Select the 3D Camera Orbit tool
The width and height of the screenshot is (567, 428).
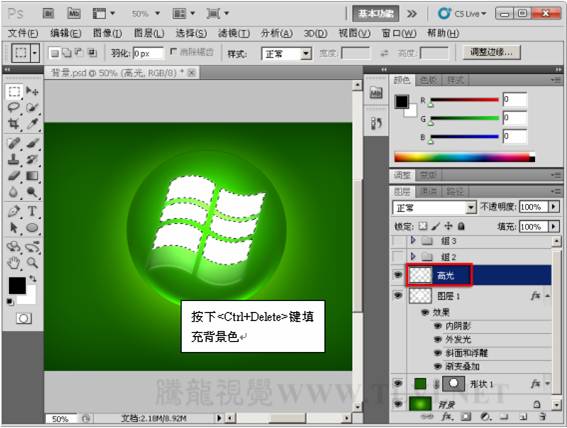point(32,247)
